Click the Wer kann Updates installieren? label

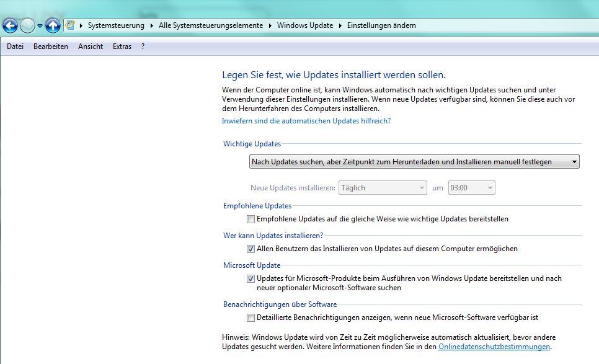click(273, 236)
